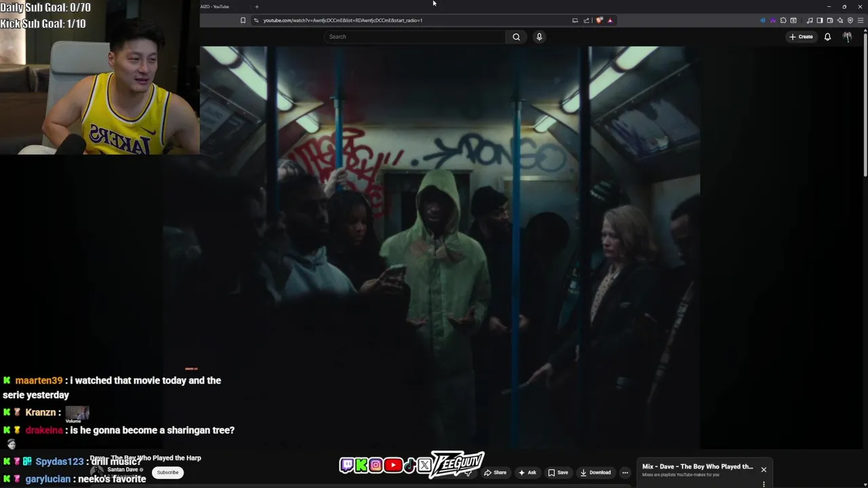Open the Extensions puzzle-piece menu
Viewport: 868px width, 488px height.
pos(783,20)
